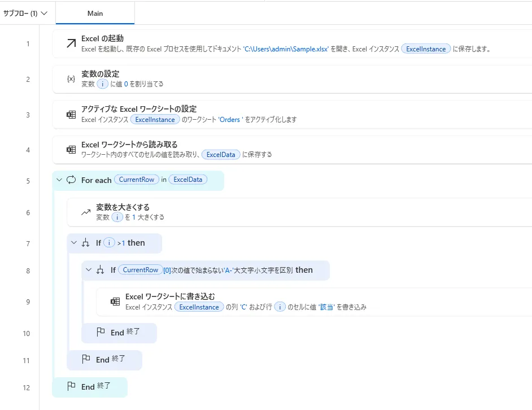Click the ExcelData variable in step 4
The image size is (532, 410).
(x=221, y=154)
